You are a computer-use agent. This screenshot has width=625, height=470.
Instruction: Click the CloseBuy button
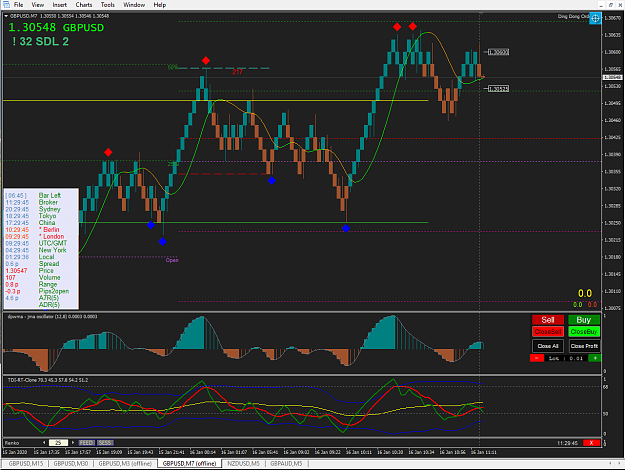(x=584, y=332)
